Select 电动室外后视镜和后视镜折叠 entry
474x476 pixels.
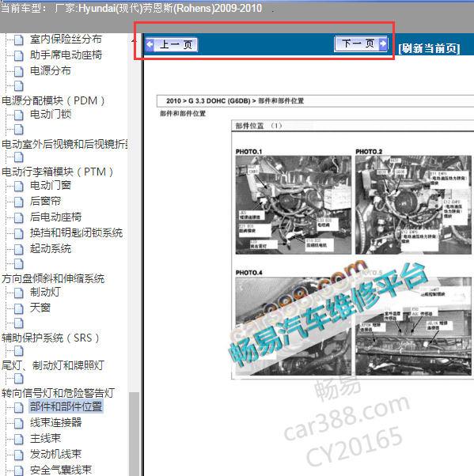click(64, 144)
